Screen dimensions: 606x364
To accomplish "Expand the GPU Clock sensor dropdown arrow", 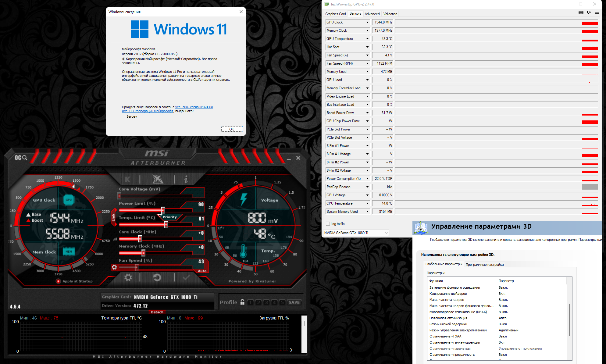I will (367, 22).
